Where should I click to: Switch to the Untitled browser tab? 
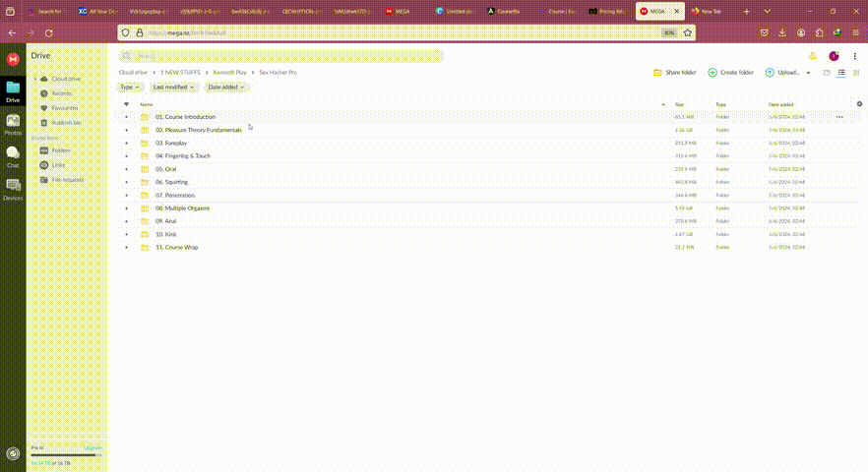[454, 11]
